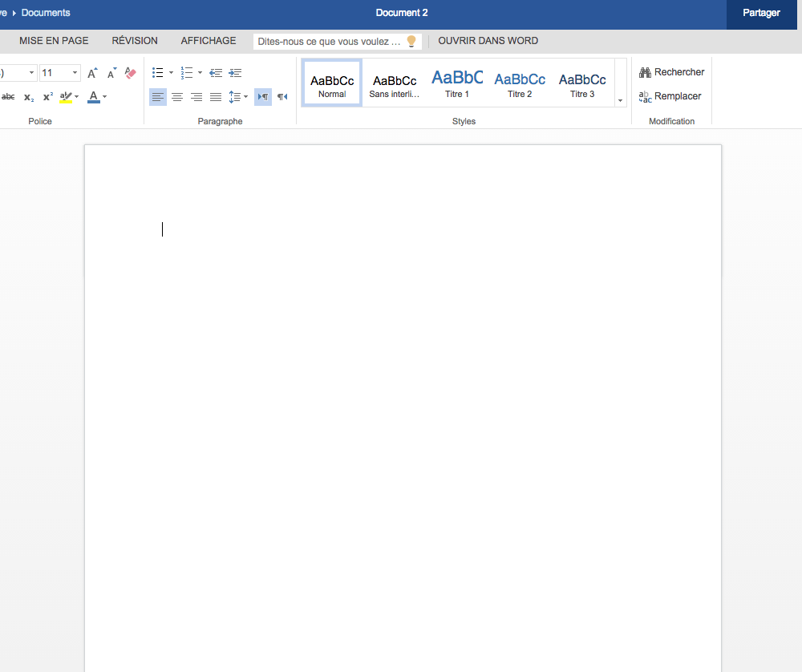This screenshot has height=672, width=802.
Task: Increase font size with grow font icon
Action: pyautogui.click(x=92, y=73)
